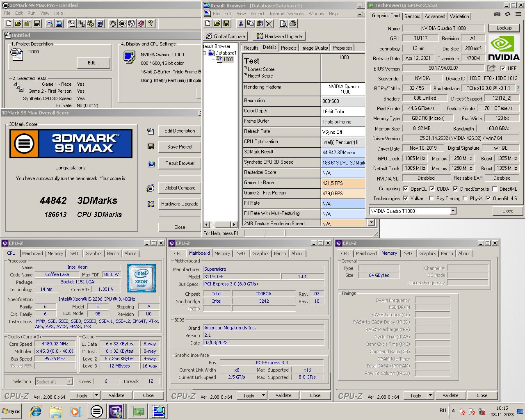Image resolution: width=525 pixels, height=420 pixels.
Task: Click Print icon in Result Browser toolbar
Action: (x=293, y=24)
